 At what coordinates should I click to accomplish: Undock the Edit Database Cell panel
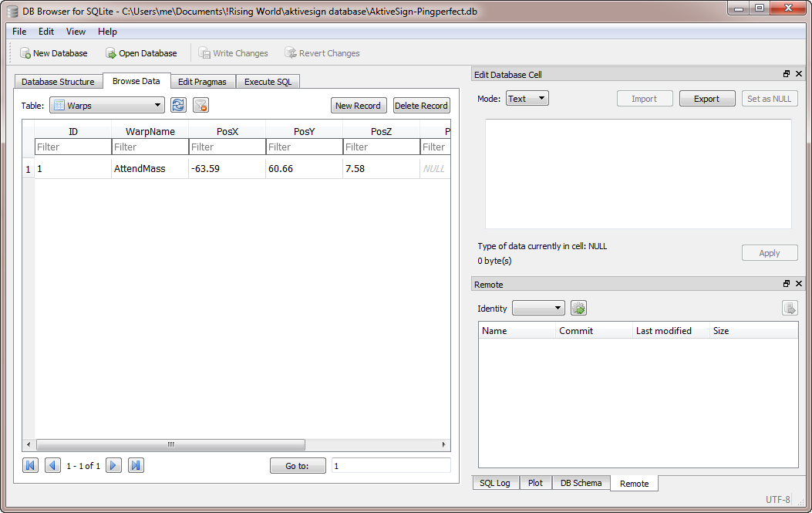pyautogui.click(x=787, y=74)
